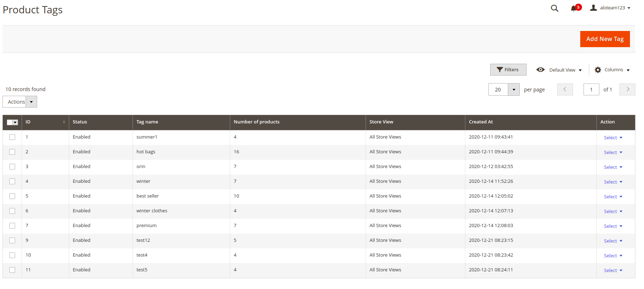Sort by Created At column header
Screen dimensions: 644x289
[480, 122]
